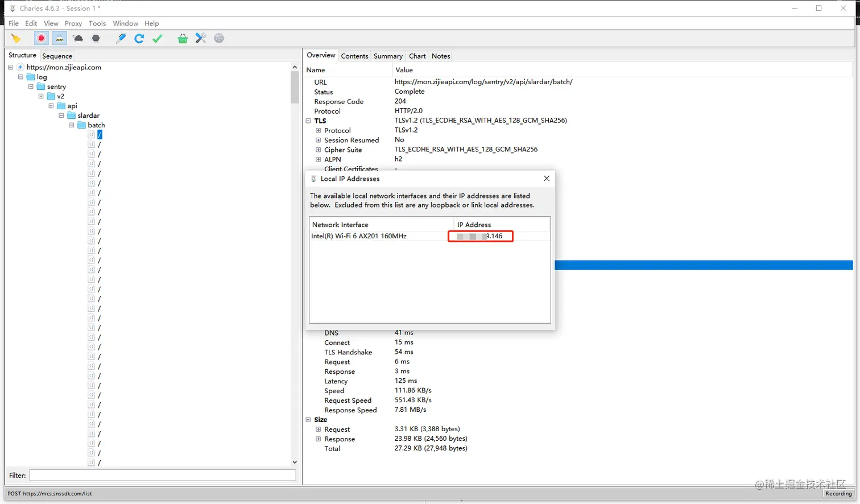The width and height of the screenshot is (860, 504).
Task: Focus the Filter input field
Action: point(163,475)
